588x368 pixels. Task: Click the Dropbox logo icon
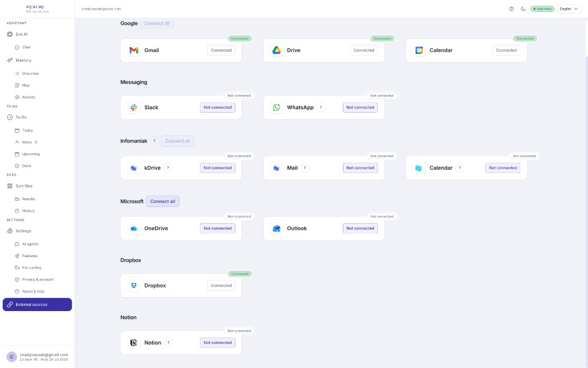tap(134, 285)
